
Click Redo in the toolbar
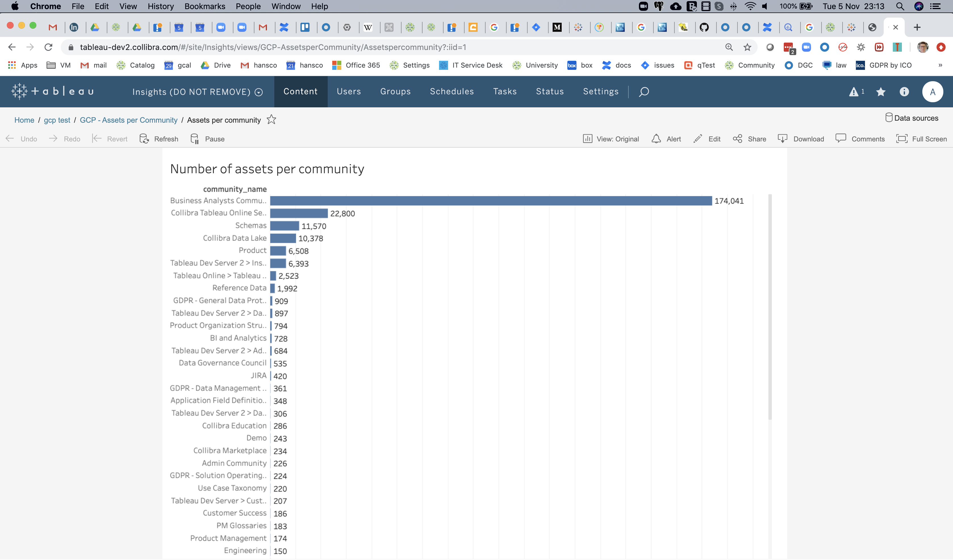tap(65, 139)
